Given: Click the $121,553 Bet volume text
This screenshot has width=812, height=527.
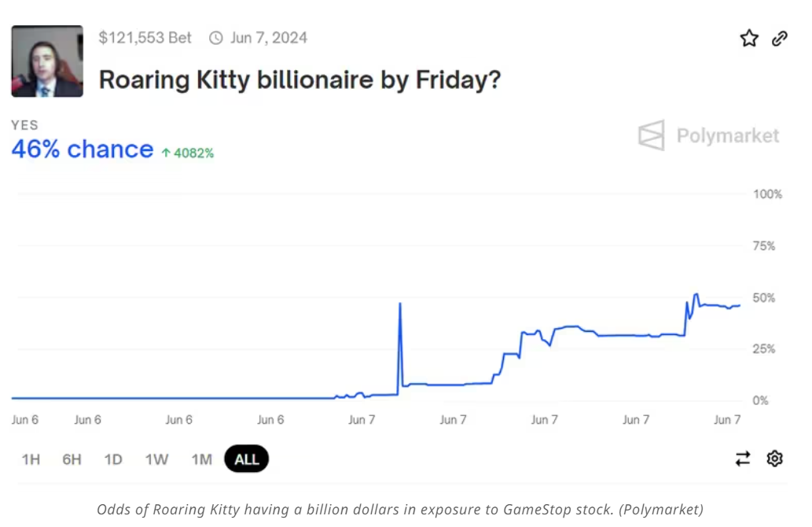Looking at the screenshot, I should [x=145, y=38].
